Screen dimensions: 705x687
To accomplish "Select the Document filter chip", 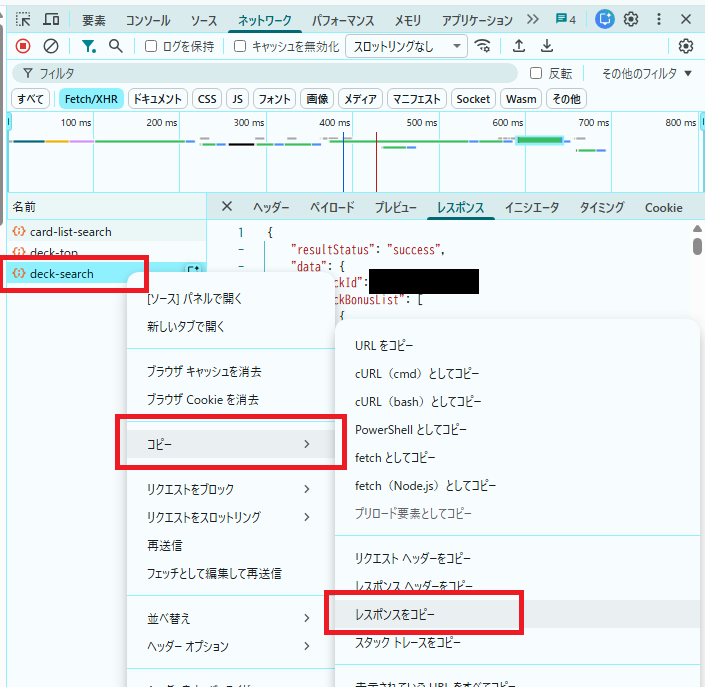I will click(158, 99).
